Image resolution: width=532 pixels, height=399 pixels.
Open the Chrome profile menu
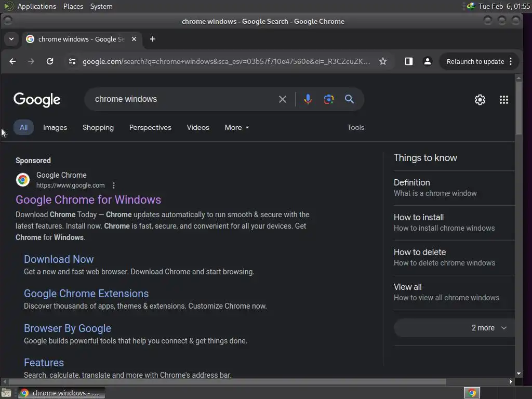tap(428, 61)
